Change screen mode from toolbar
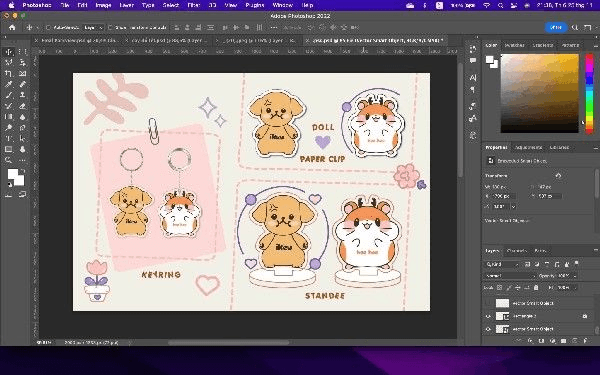The image size is (600, 375). 23,195
